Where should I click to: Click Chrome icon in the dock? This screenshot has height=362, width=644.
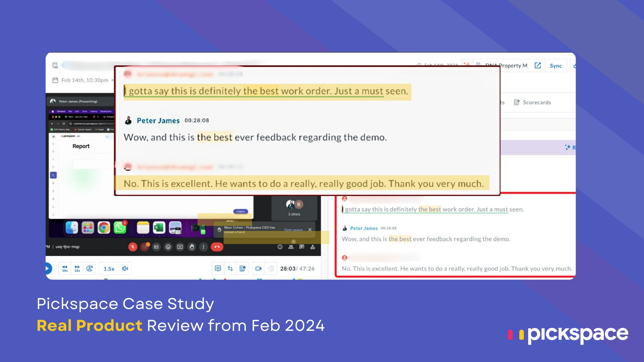click(104, 228)
